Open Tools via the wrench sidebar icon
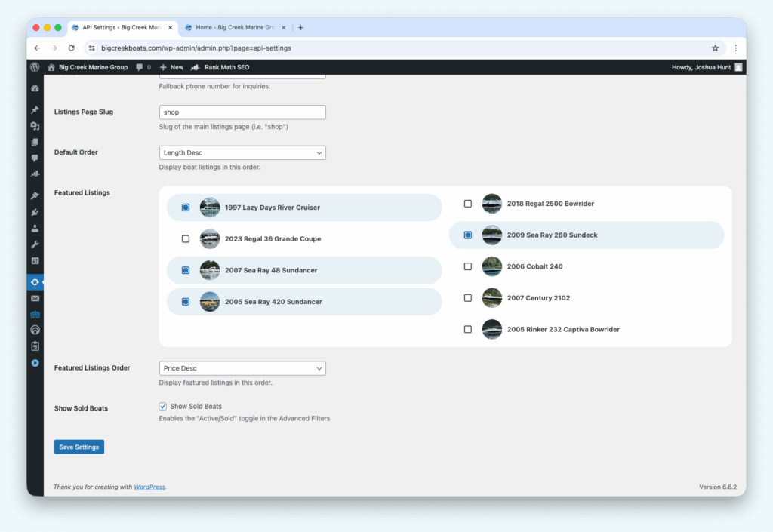773x532 pixels. (35, 244)
